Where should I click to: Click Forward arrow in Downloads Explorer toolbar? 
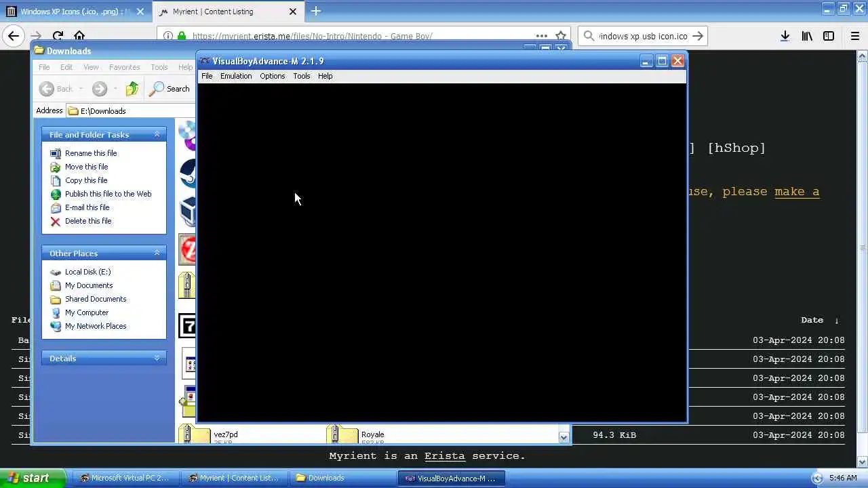click(100, 89)
